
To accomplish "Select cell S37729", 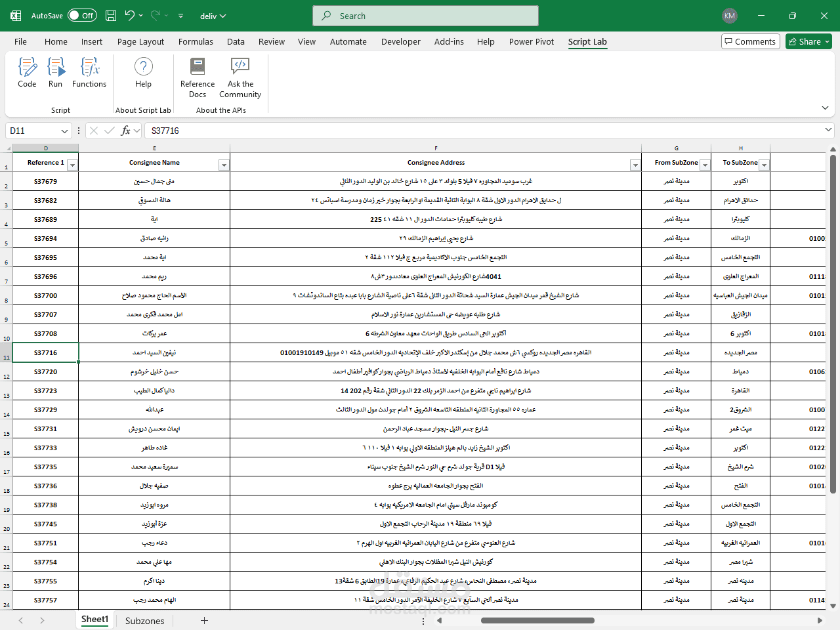I will click(x=46, y=409).
